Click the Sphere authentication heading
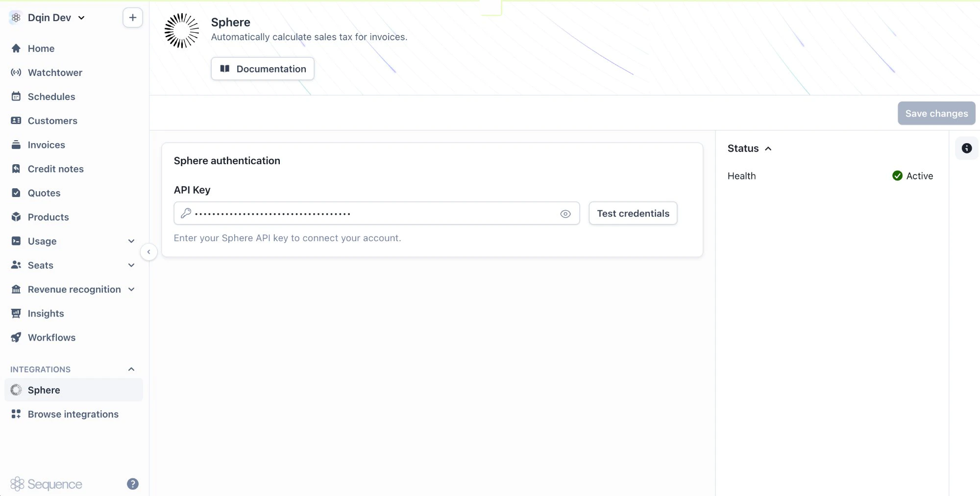980x496 pixels. pos(227,161)
